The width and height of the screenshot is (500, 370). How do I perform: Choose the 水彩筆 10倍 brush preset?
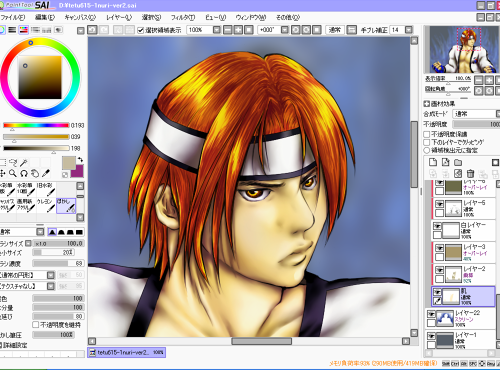(x=26, y=189)
